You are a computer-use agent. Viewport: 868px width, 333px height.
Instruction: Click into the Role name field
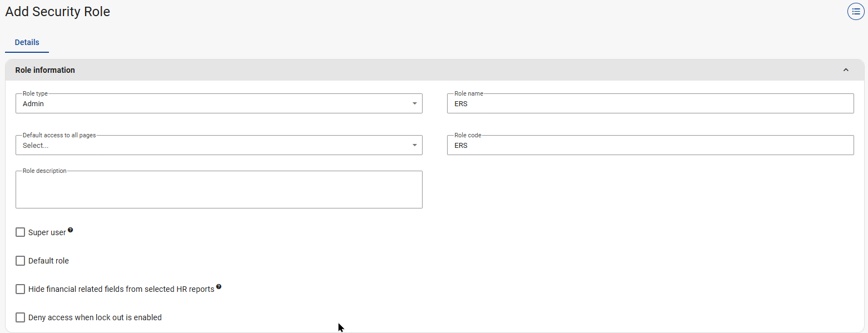(x=649, y=104)
